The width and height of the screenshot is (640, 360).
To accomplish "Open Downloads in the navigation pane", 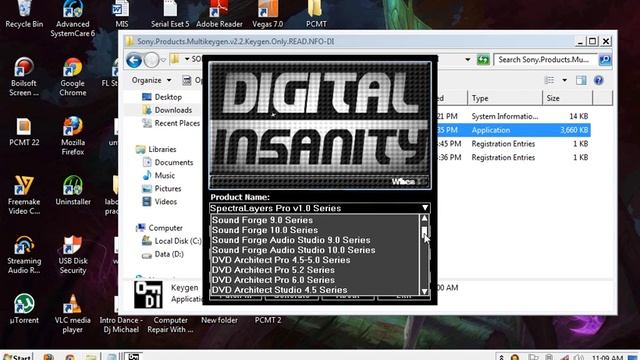I will (x=167, y=110).
